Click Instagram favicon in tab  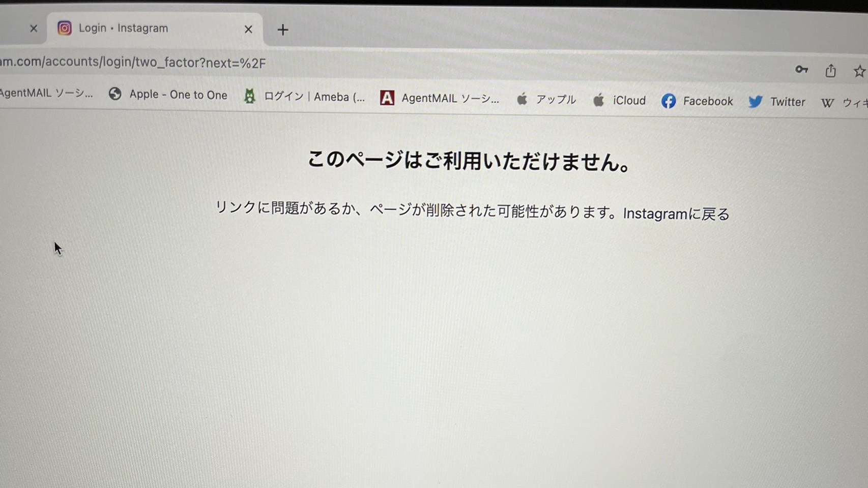point(64,28)
